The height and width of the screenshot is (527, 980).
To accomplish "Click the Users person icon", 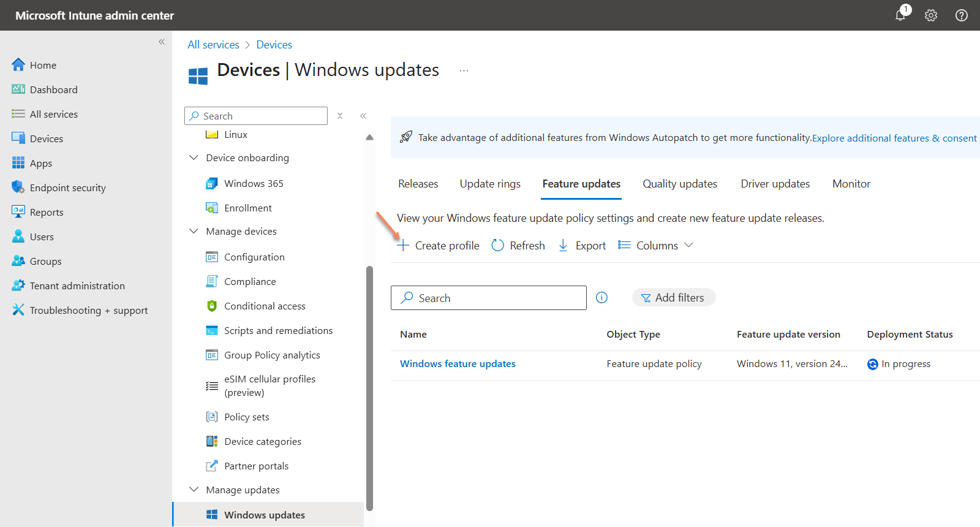I will [x=18, y=237].
